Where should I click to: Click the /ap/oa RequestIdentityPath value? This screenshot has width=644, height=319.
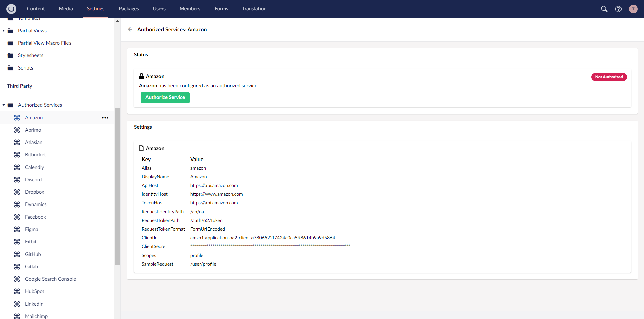coord(197,212)
